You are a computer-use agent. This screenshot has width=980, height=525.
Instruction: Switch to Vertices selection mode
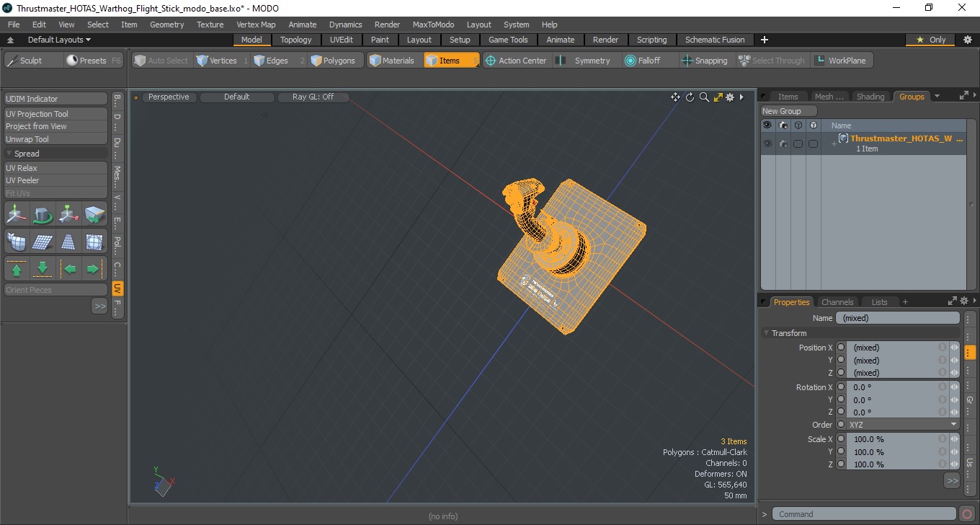point(222,61)
